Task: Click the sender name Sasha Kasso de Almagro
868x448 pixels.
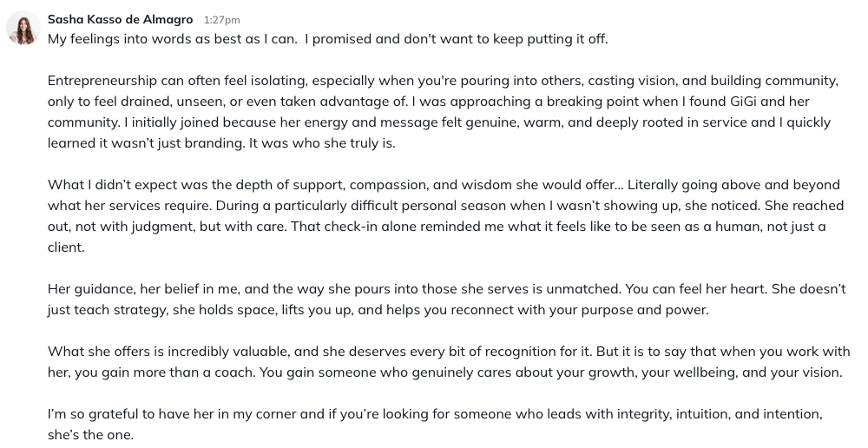Action: (120, 19)
